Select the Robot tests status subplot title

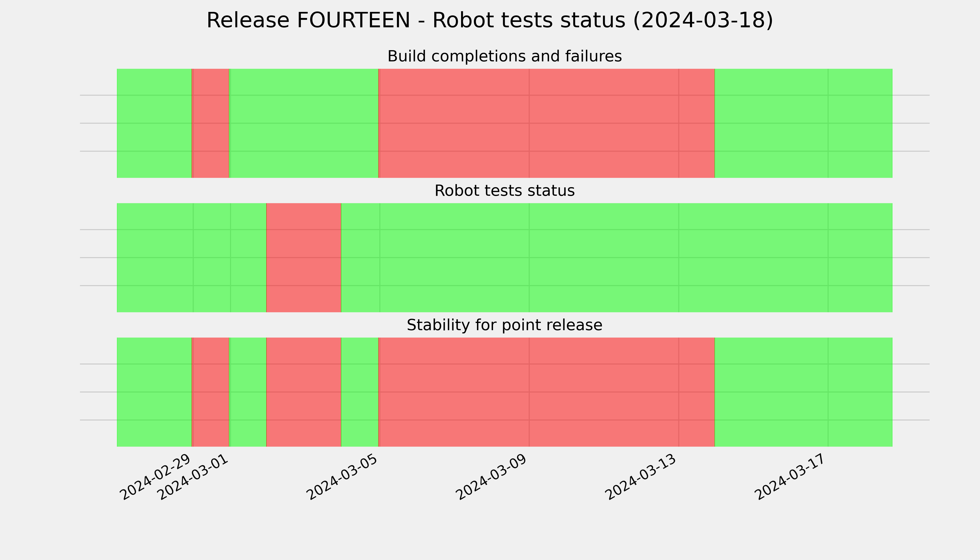(504, 191)
